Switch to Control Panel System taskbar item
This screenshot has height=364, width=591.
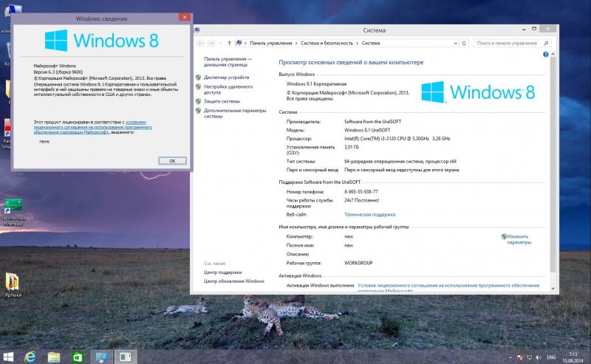coord(101,357)
